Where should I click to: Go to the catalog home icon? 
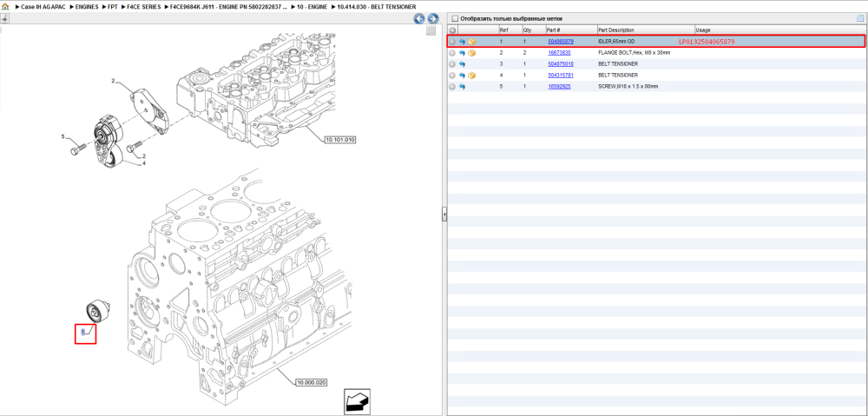5,7
